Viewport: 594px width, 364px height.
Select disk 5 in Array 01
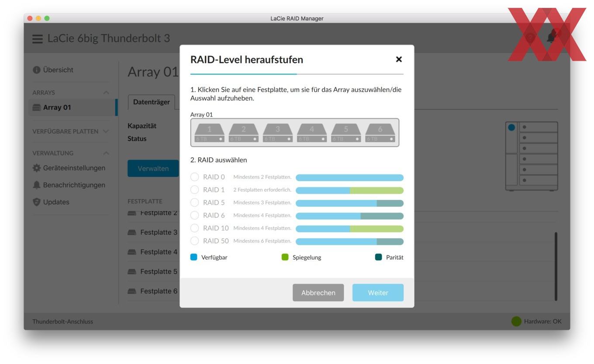pyautogui.click(x=346, y=132)
